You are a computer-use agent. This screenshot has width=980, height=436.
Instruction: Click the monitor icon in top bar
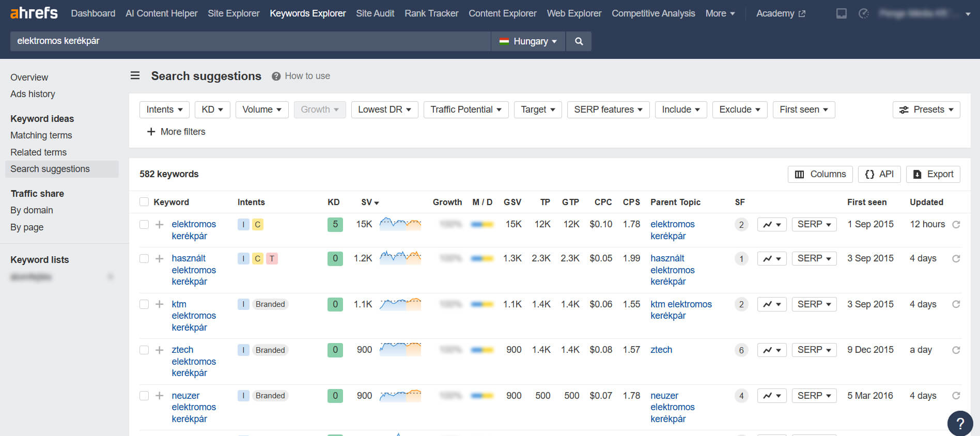[x=842, y=13]
